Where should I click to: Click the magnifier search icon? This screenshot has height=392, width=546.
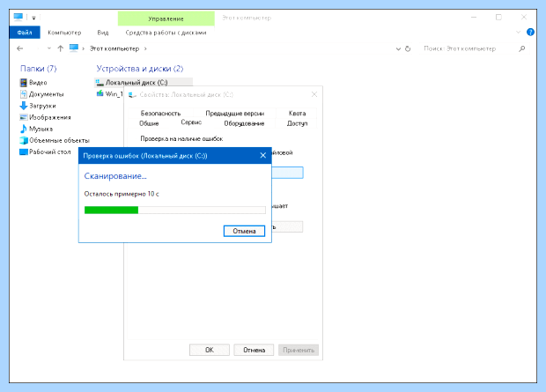coord(521,48)
